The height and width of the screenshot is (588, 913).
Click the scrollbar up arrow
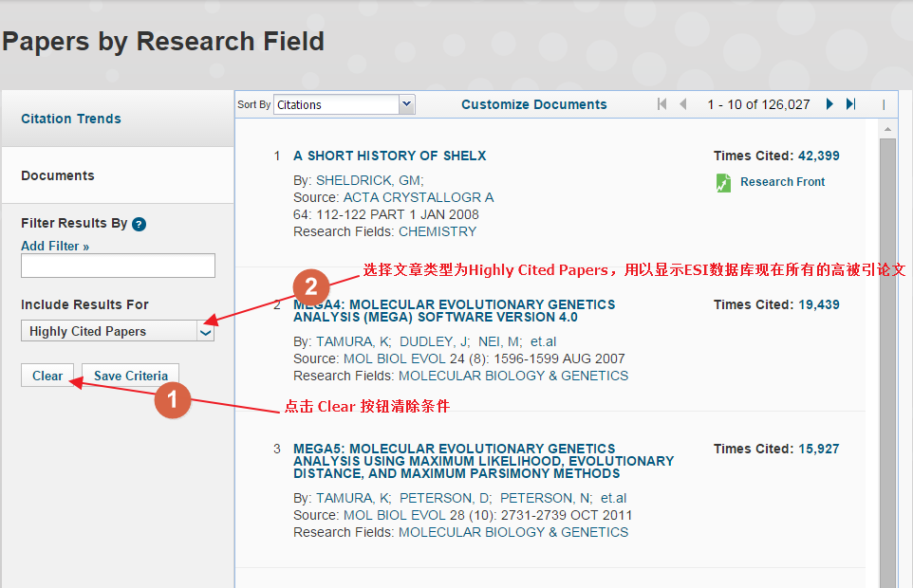click(887, 129)
